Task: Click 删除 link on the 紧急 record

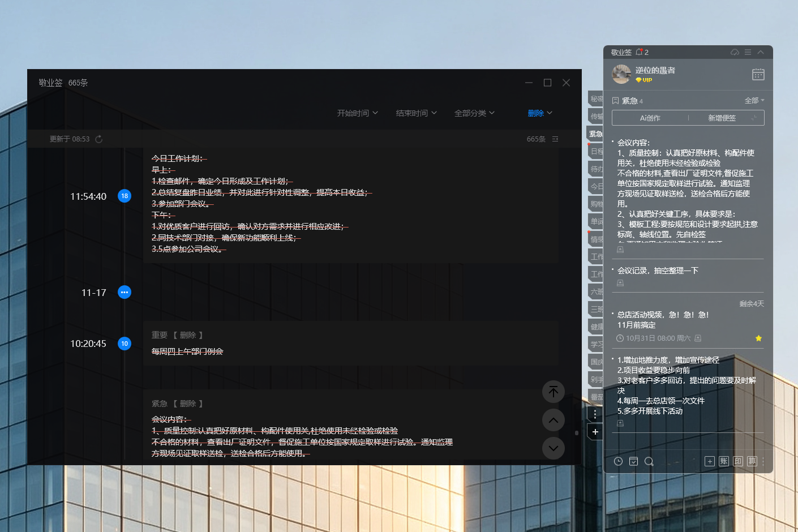Action: [x=188, y=404]
